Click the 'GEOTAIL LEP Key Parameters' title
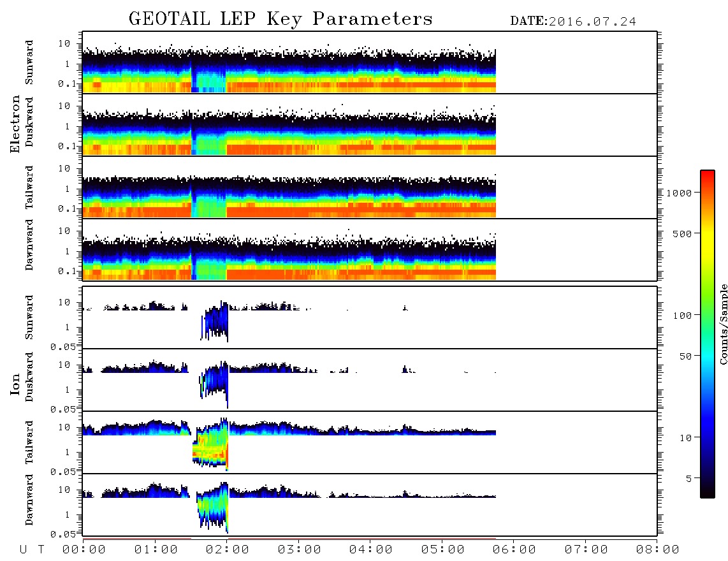Screen dimensions: 728x561 pyautogui.click(x=280, y=19)
